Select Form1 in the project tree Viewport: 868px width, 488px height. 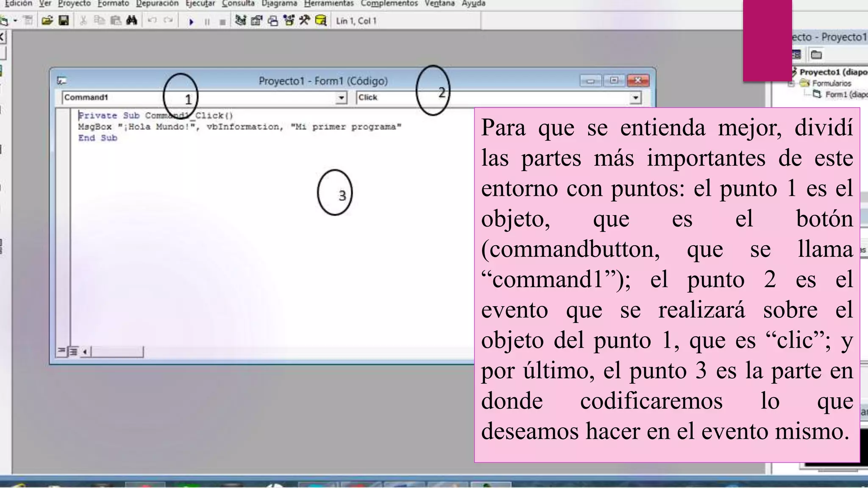tap(846, 94)
